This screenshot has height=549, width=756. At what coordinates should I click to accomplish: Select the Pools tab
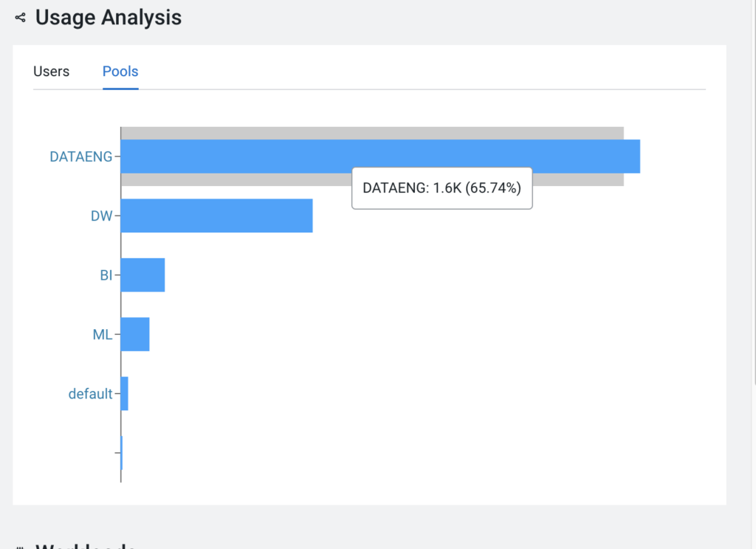120,72
